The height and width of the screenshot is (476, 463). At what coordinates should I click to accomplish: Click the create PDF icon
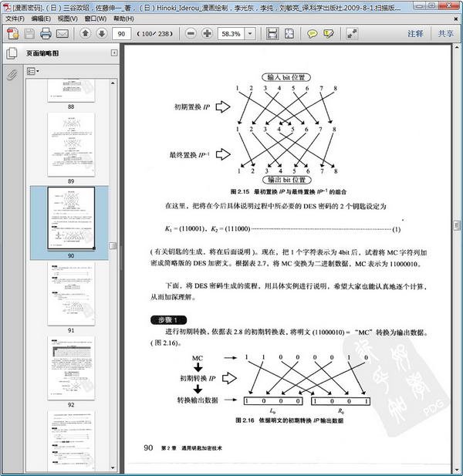(13, 33)
